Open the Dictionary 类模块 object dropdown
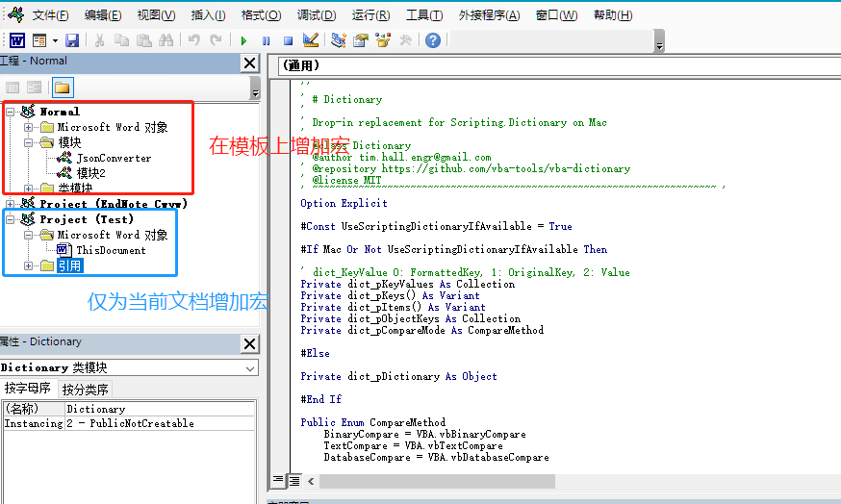This screenshot has height=504, width=841. click(x=250, y=368)
